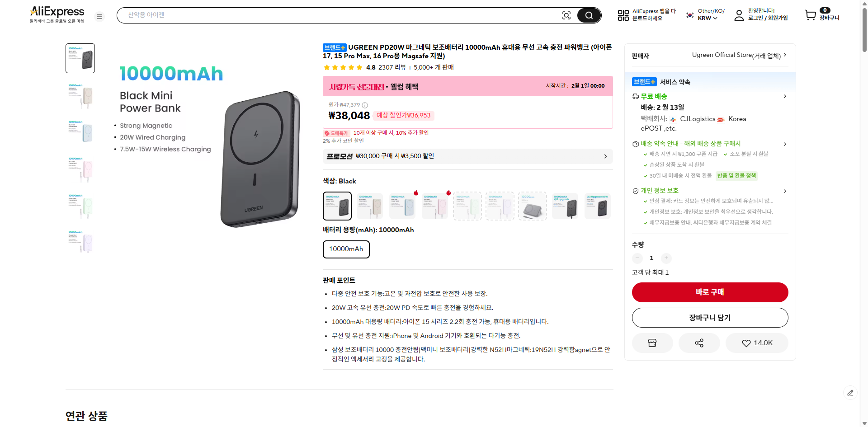The height and width of the screenshot is (427, 868).
Task: Click the 장바구니 담기 add-to-cart button
Action: pyautogui.click(x=710, y=318)
